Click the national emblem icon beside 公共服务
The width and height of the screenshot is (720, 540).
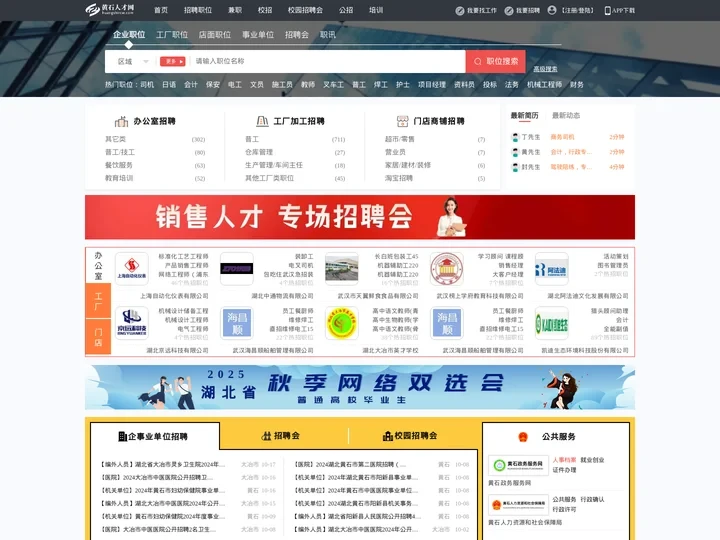click(523, 437)
